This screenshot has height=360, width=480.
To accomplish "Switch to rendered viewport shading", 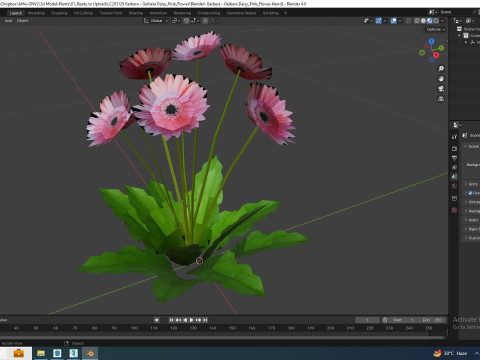I will [x=436, y=21].
